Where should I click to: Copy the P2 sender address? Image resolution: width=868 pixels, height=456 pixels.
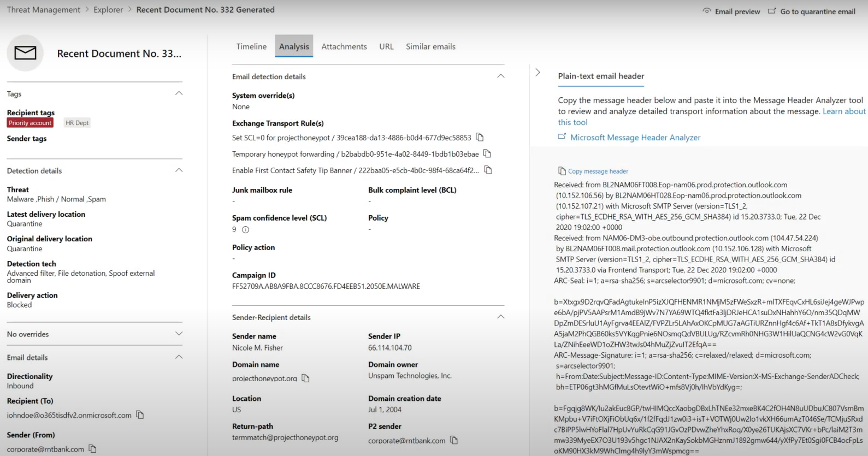coord(453,440)
